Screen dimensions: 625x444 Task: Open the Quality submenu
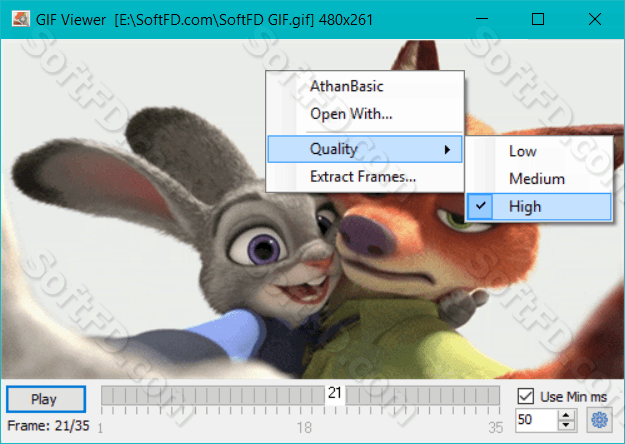(x=365, y=149)
